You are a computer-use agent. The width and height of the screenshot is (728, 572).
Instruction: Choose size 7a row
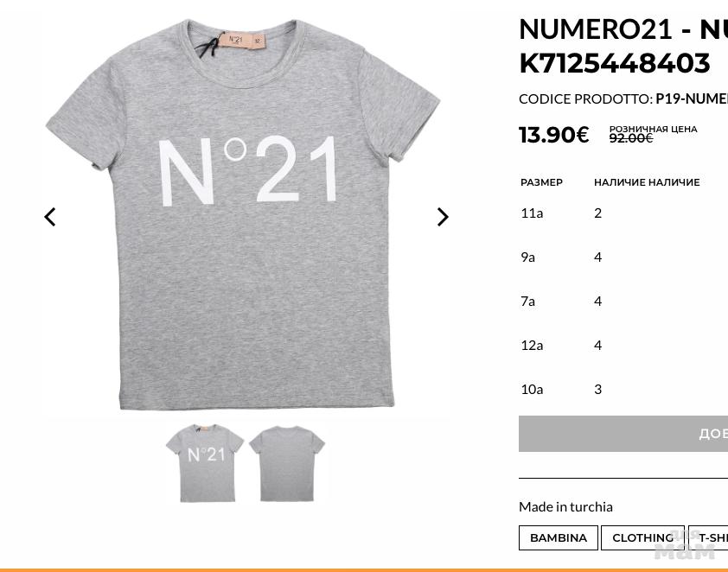528,301
